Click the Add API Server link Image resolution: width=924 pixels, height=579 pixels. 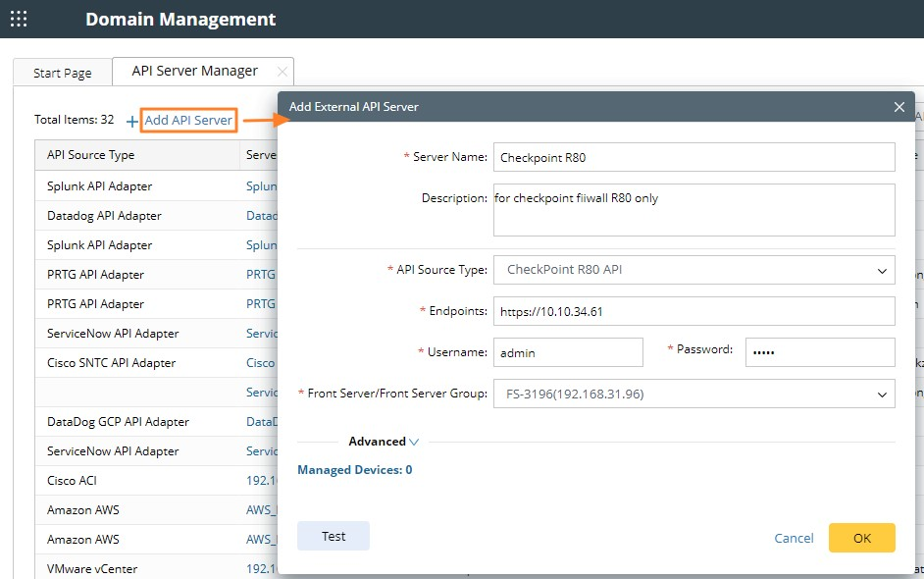coord(188,121)
